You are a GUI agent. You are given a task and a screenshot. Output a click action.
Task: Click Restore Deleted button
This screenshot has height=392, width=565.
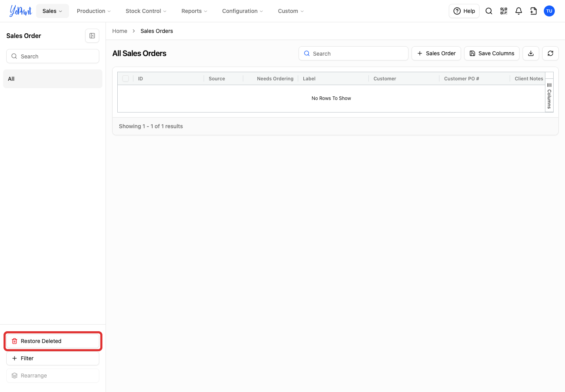[x=53, y=341]
